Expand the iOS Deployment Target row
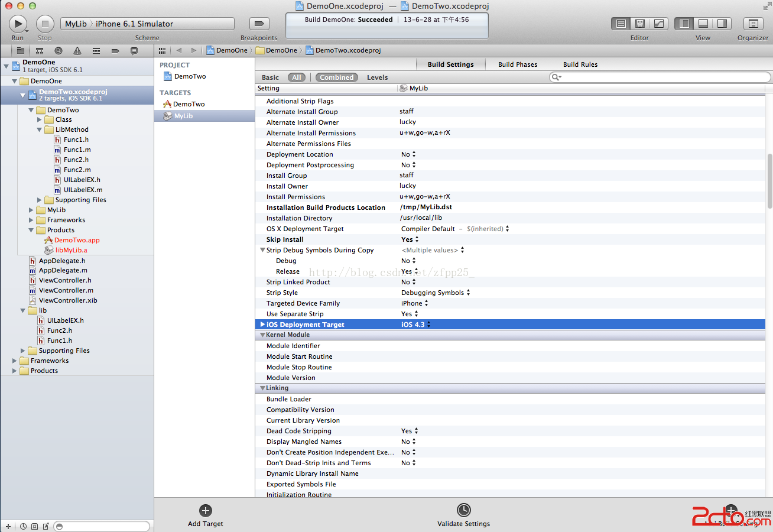Screen dimensions: 773x532 [263, 325]
